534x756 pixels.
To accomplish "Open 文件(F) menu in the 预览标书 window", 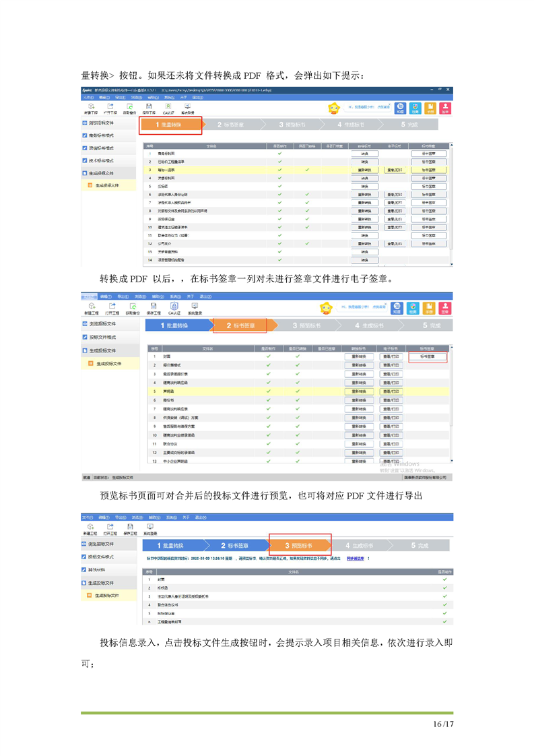I will coord(87,517).
